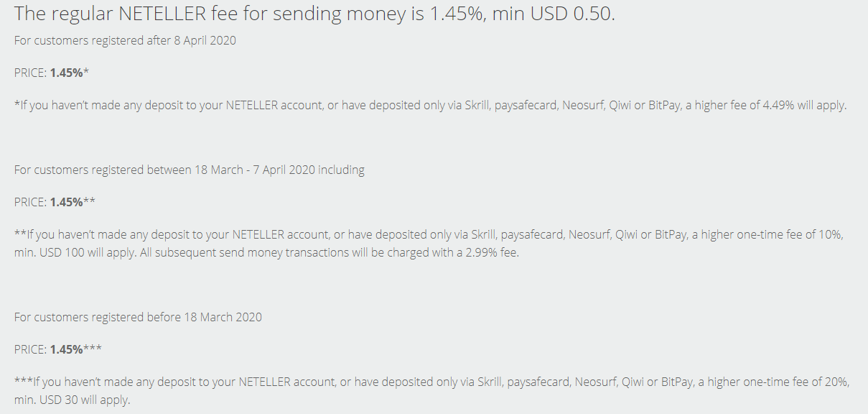
Task: Click the single-asterisk footnote mentioning 4.49% fee
Action: [431, 105]
